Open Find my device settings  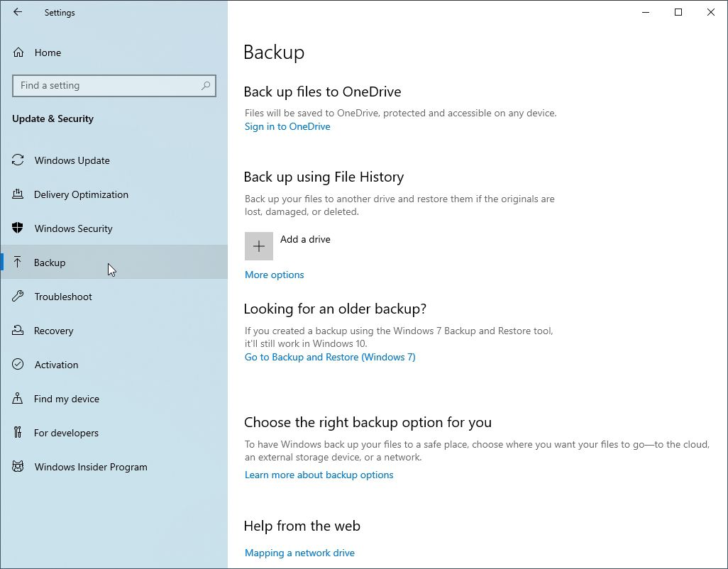[114, 398]
